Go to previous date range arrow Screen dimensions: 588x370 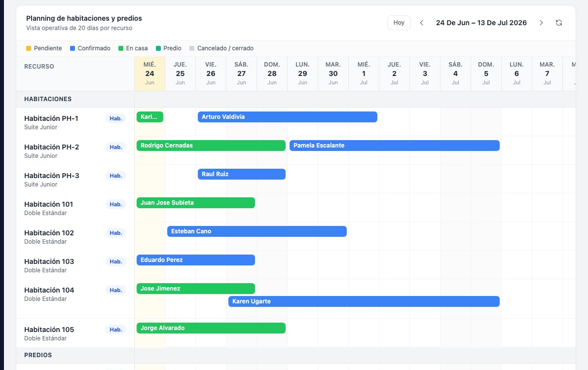422,23
